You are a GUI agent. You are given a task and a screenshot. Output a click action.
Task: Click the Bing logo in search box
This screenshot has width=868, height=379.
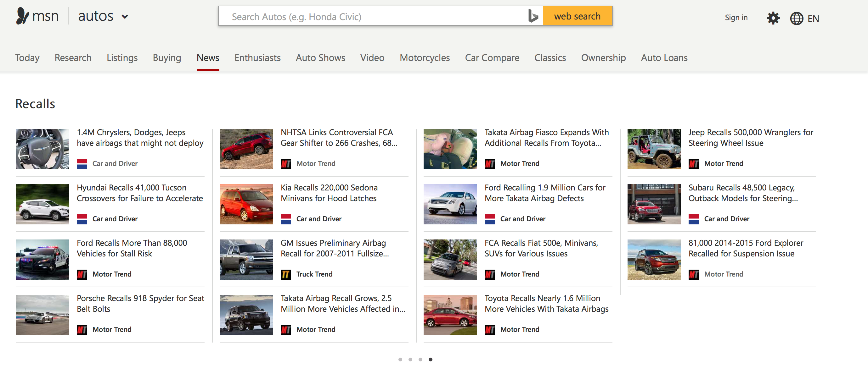coord(533,16)
